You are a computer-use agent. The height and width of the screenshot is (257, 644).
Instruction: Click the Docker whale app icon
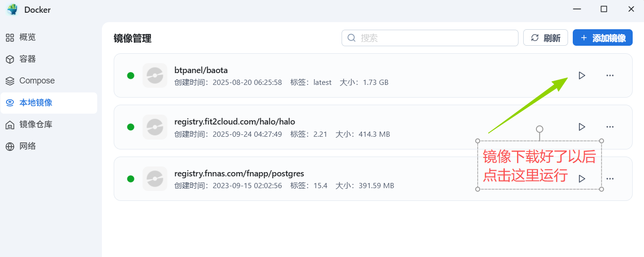point(12,9)
